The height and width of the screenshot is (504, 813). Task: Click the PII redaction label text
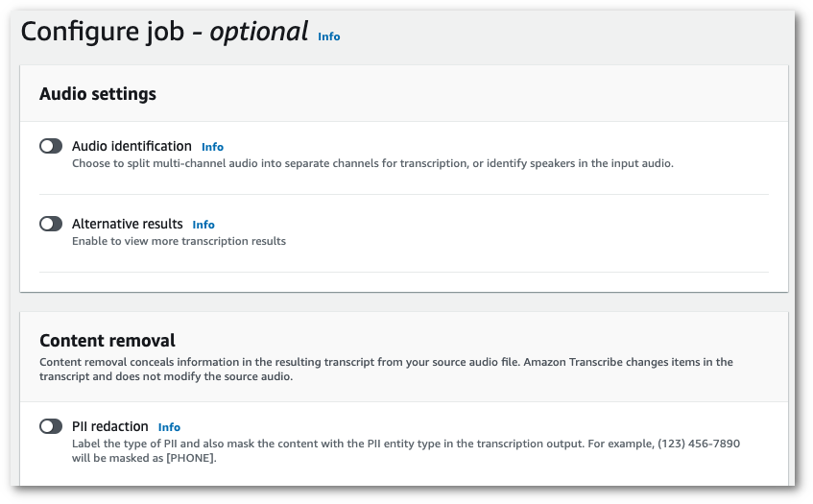pyautogui.click(x=109, y=426)
